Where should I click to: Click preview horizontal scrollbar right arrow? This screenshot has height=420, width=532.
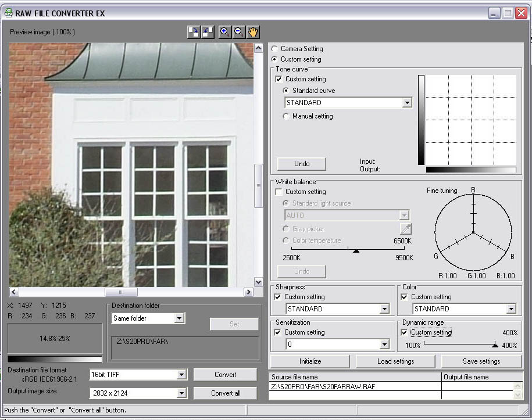[248, 292]
